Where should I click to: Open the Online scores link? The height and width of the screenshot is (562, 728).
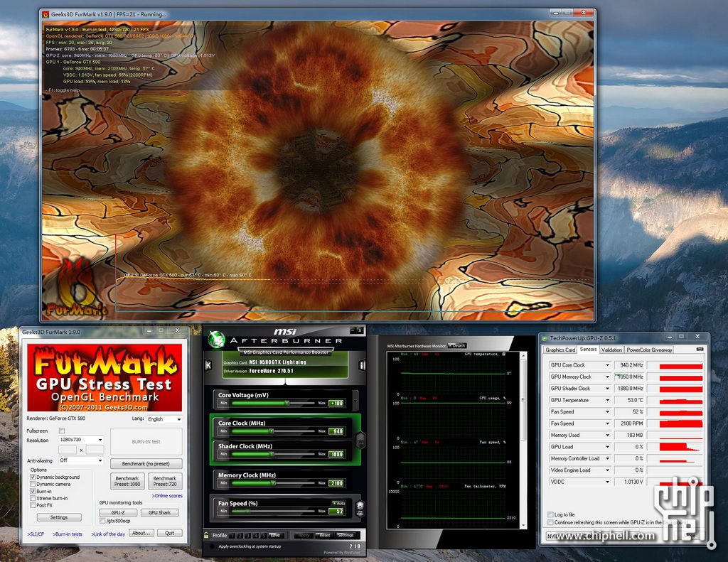[x=167, y=496]
